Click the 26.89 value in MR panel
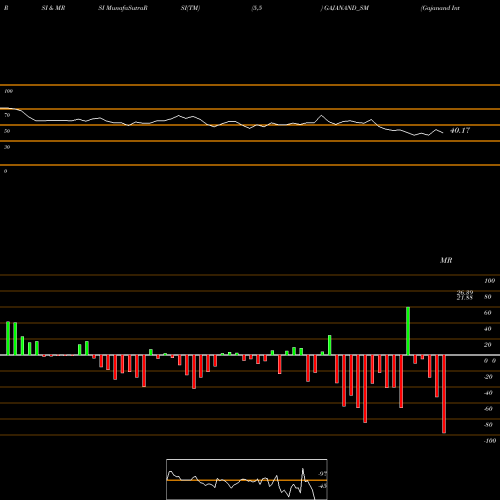Screen dimensions: 500x500 (x=465, y=292)
